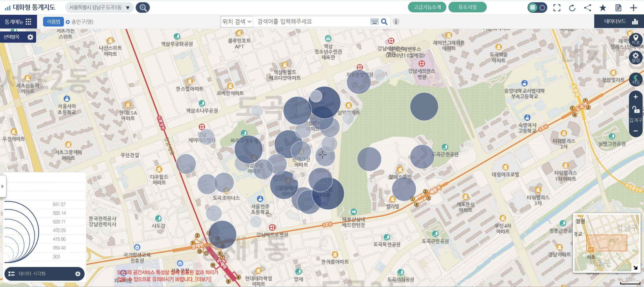Image resolution: width=644 pixels, height=287 pixels.
Task: Click the magnifier search icon in location search
Action: 384,22
